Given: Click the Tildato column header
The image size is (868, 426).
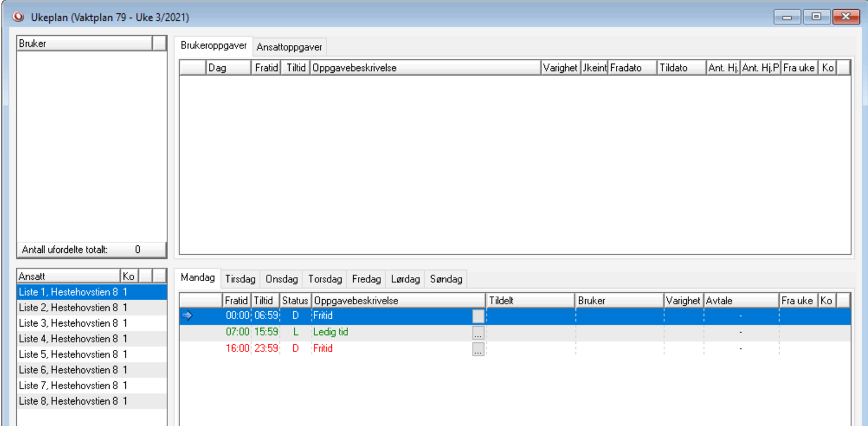Looking at the screenshot, I should (682, 68).
